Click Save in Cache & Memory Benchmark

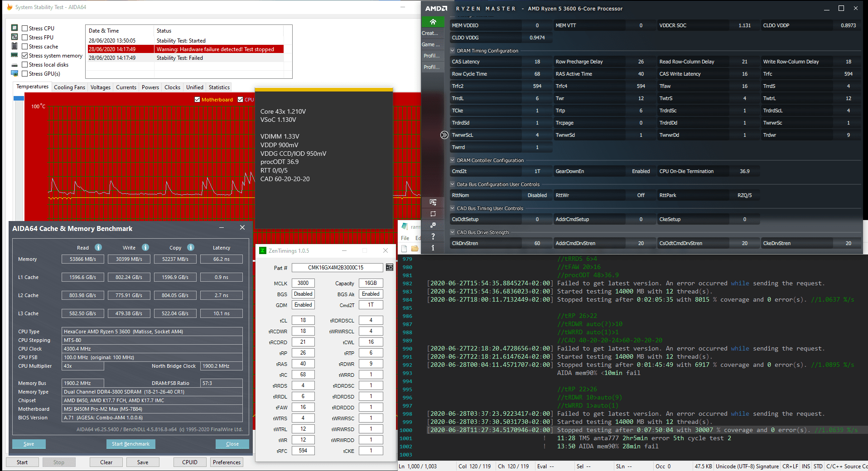pyautogui.click(x=29, y=444)
